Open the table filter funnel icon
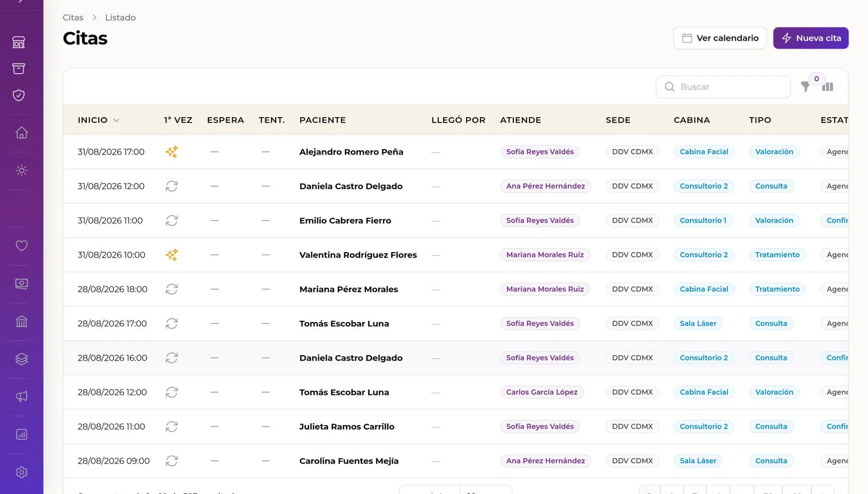This screenshot has height=494, width=868. point(806,87)
